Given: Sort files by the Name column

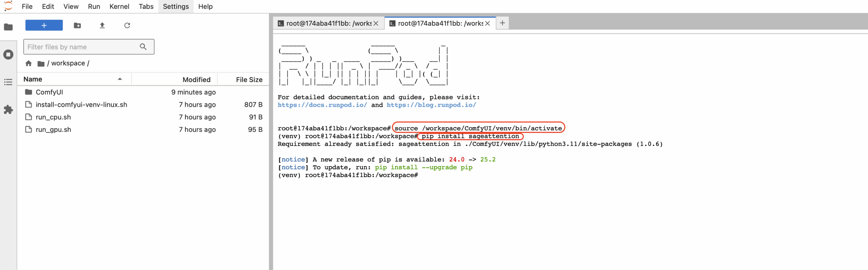Looking at the screenshot, I should tap(33, 79).
